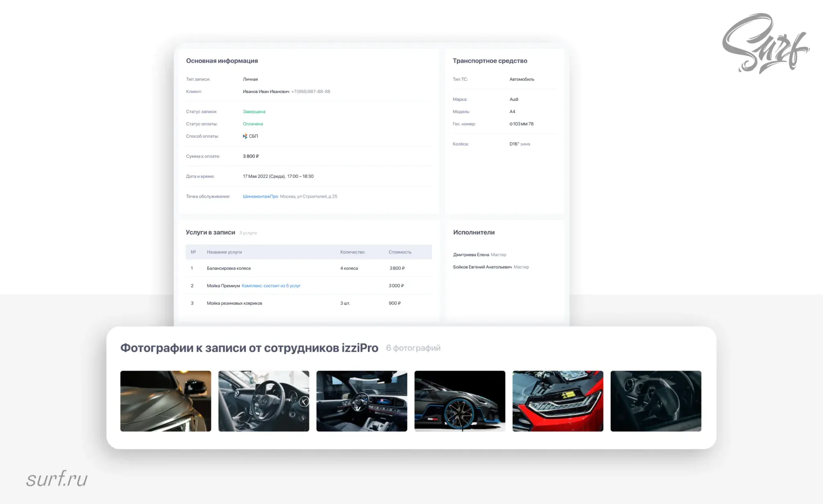Screen dimensions: 823x504
Task: Select the 'Балансировка колеса' service row
Action: pyautogui.click(x=229, y=268)
